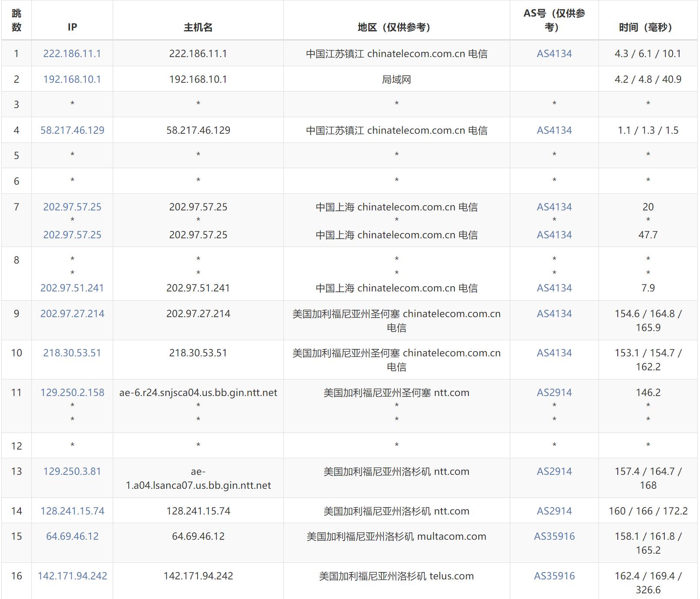Open IP link 129.250.3.81
Image resolution: width=700 pixels, height=599 pixels.
(x=72, y=471)
